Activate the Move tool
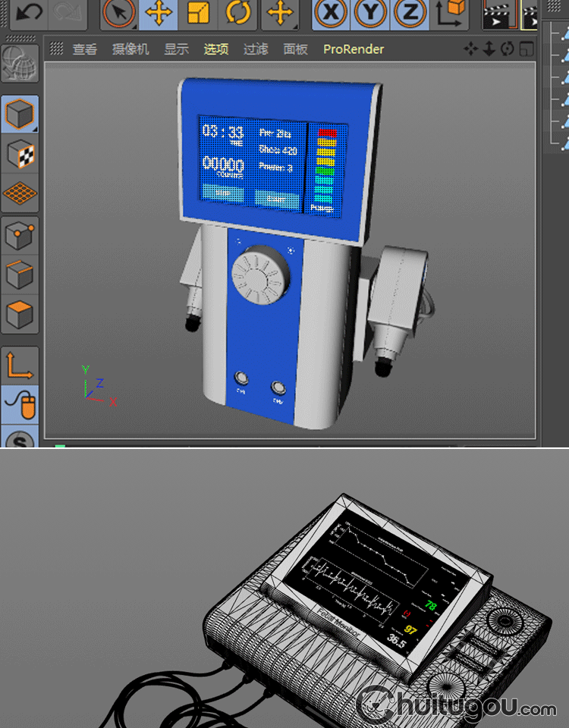The height and width of the screenshot is (728, 569). point(158,13)
